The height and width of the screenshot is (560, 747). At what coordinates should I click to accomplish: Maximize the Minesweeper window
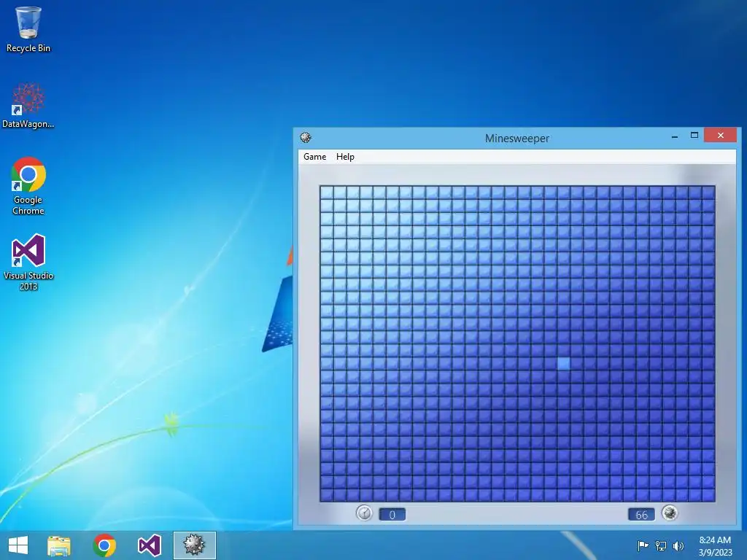tap(694, 136)
